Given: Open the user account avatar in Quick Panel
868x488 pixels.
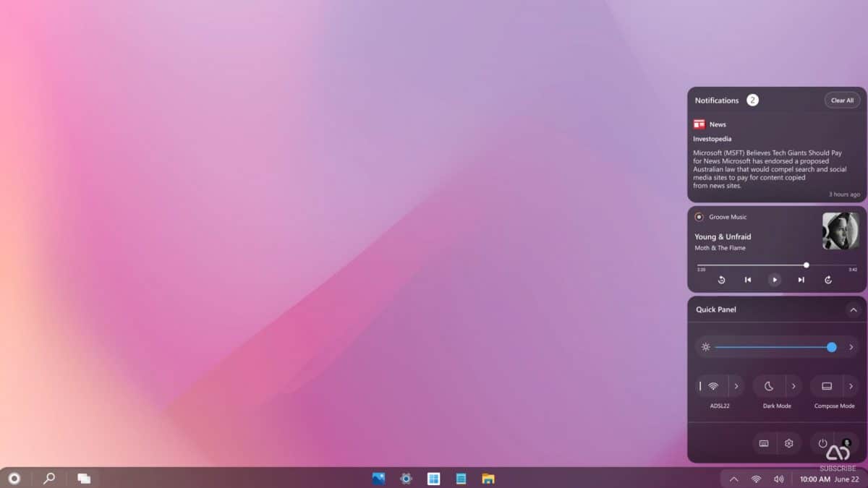Looking at the screenshot, I should (x=848, y=443).
